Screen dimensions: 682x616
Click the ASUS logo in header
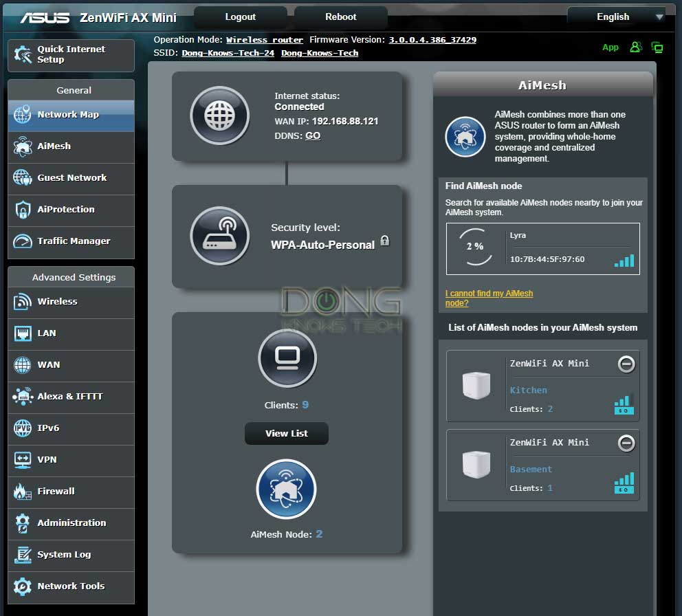coord(45,17)
